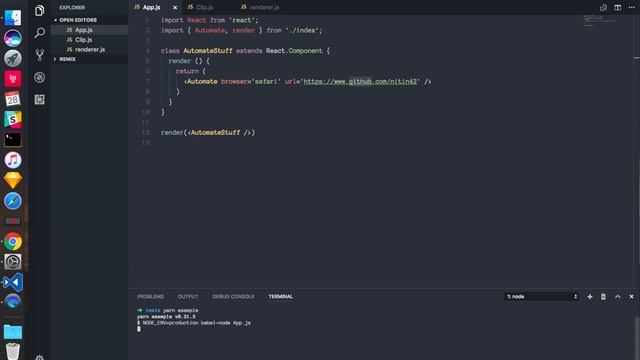Open Sketch diamond icon in dock
This screenshot has width=640, height=360.
13,180
